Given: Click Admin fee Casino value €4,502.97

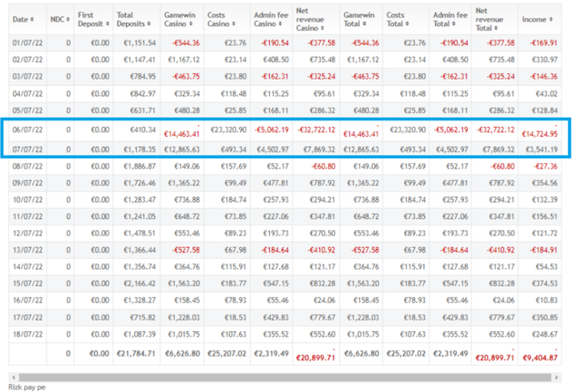Looking at the screenshot, I should click(x=273, y=149).
